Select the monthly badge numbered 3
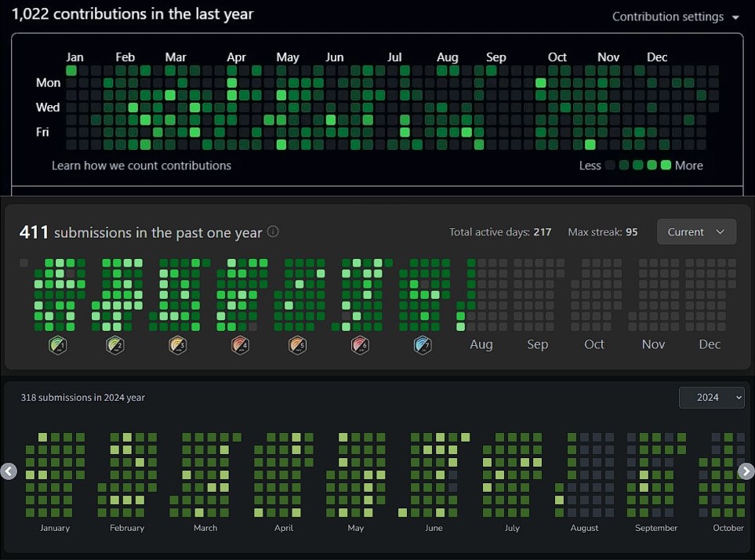The image size is (755, 560). (x=178, y=345)
